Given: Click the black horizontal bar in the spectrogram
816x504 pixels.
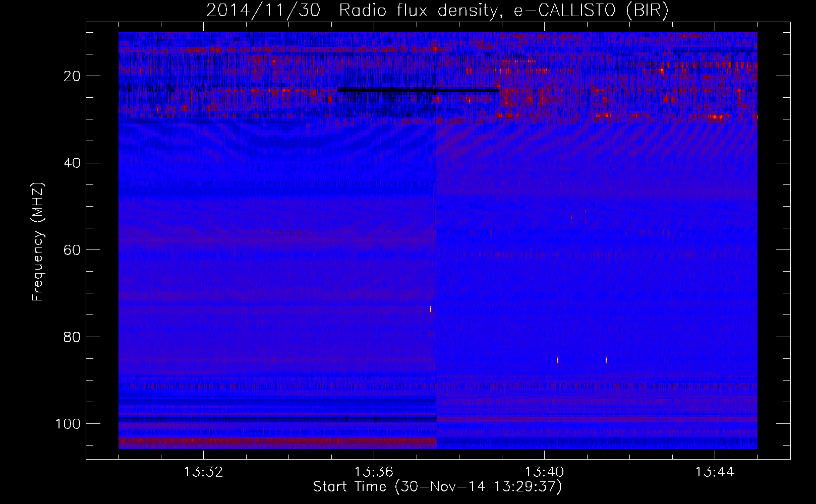Looking at the screenshot, I should pyautogui.click(x=419, y=90).
